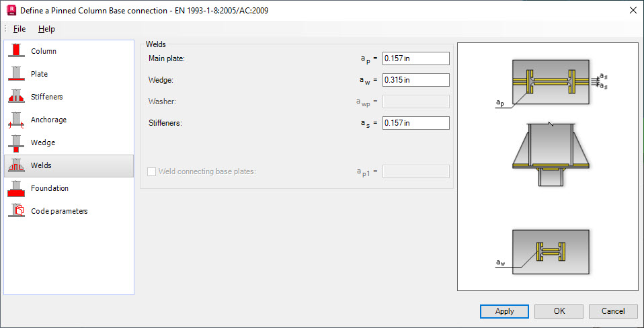644x328 pixels.
Task: Go to Anchorage section icon
Action: pyautogui.click(x=16, y=120)
